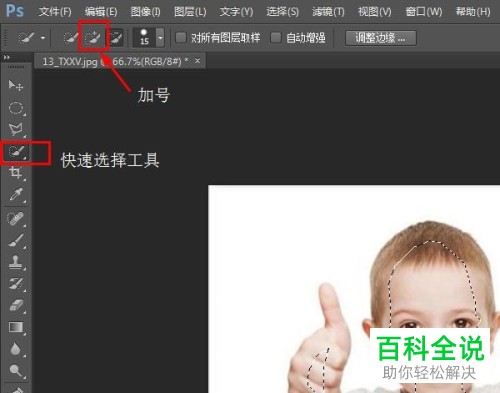Click the Photoshop Ps logo
This screenshot has width=500, height=393.
click(x=15, y=11)
